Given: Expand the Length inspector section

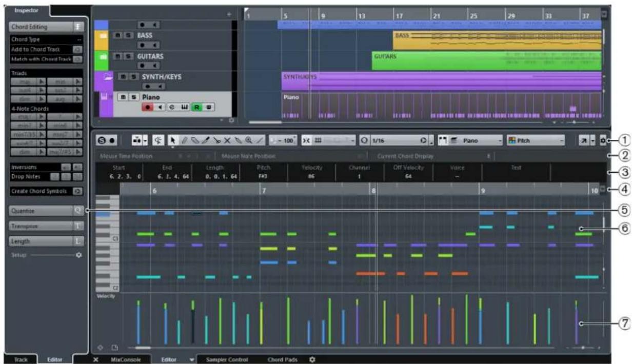Looking at the screenshot, I should 46,241.
